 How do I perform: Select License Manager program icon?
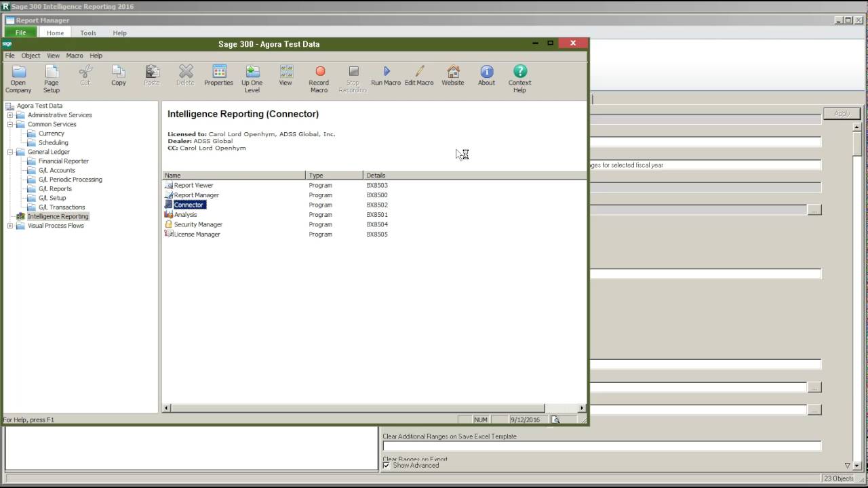click(x=169, y=234)
